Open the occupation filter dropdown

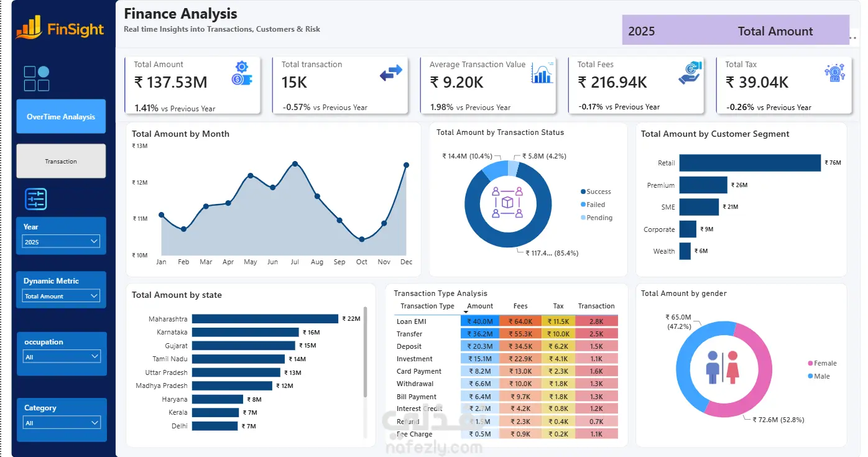pos(61,357)
